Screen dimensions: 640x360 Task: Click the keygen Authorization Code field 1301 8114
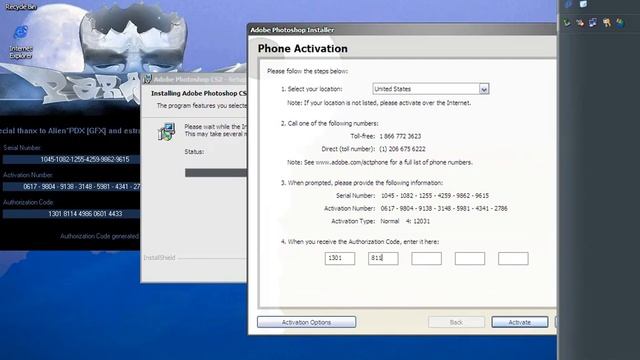pyautogui.click(x=71, y=213)
